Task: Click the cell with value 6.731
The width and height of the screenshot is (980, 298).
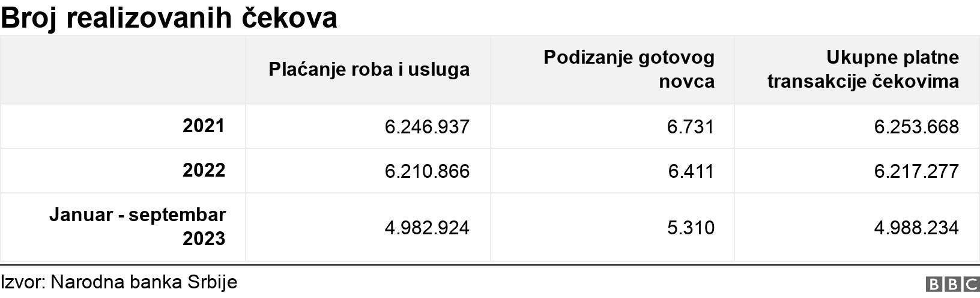Action: click(691, 127)
